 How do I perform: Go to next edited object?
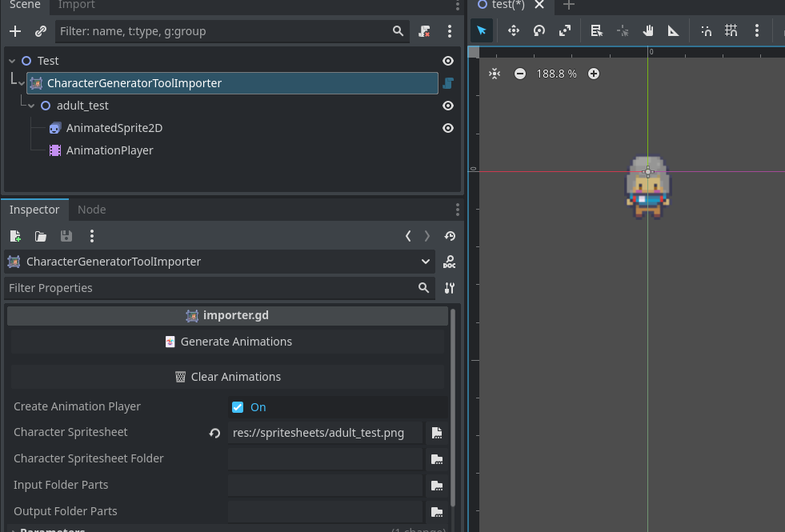tap(427, 236)
